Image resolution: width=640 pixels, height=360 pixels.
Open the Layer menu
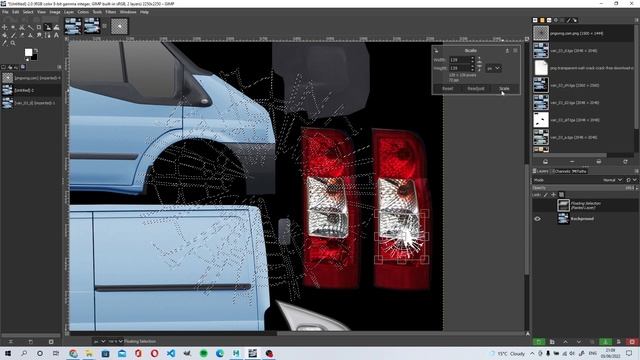pyautogui.click(x=69, y=12)
